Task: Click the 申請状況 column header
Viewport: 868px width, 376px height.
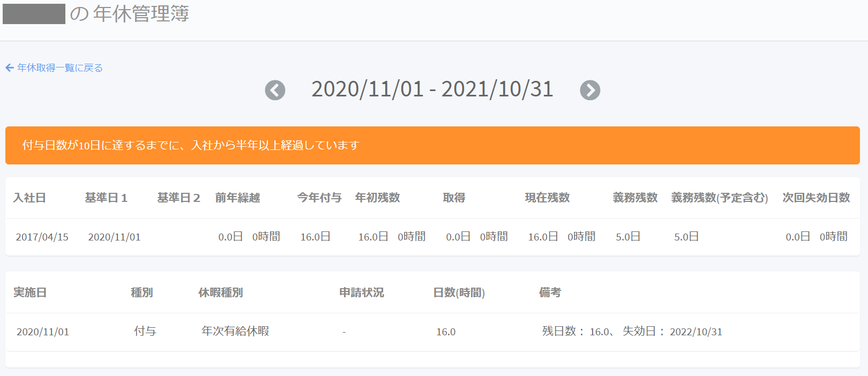Action: point(362,292)
